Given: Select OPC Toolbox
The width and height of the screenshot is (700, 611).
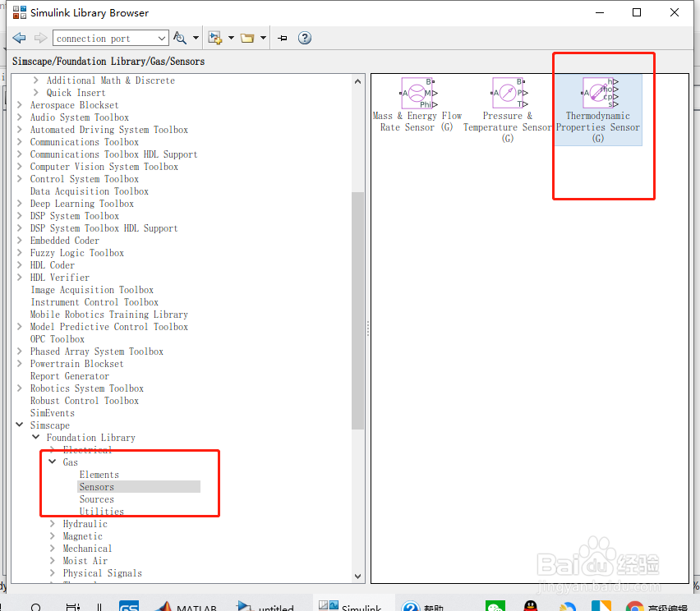Looking at the screenshot, I should (58, 339).
